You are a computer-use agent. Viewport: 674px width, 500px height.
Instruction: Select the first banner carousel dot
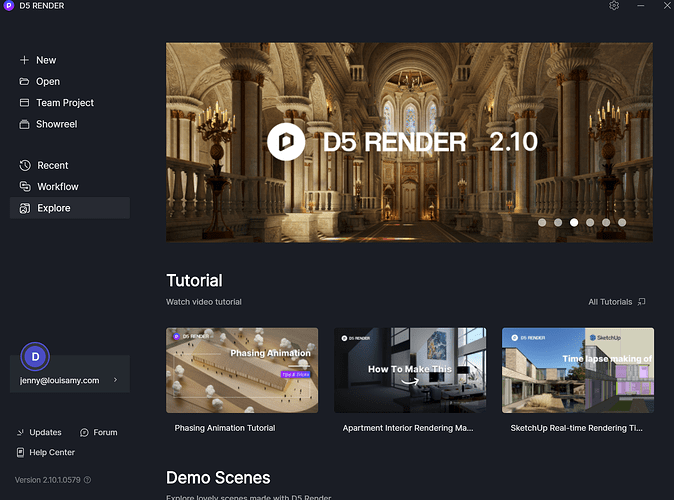pos(542,222)
